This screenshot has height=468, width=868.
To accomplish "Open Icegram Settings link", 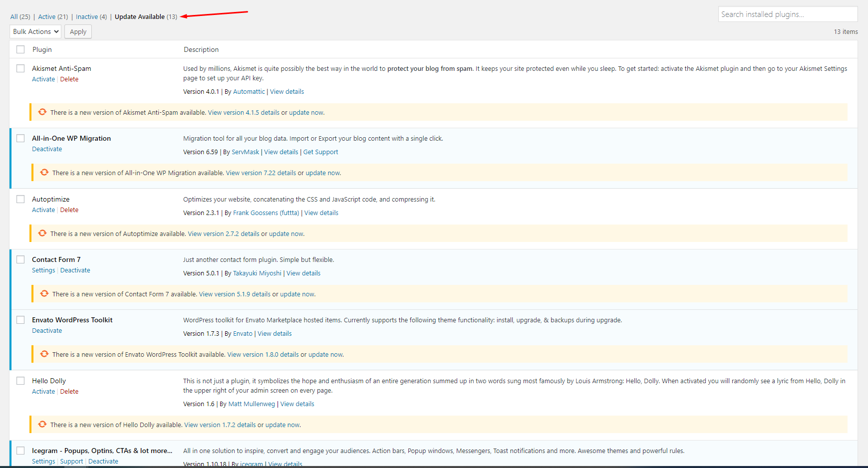I will tap(43, 462).
